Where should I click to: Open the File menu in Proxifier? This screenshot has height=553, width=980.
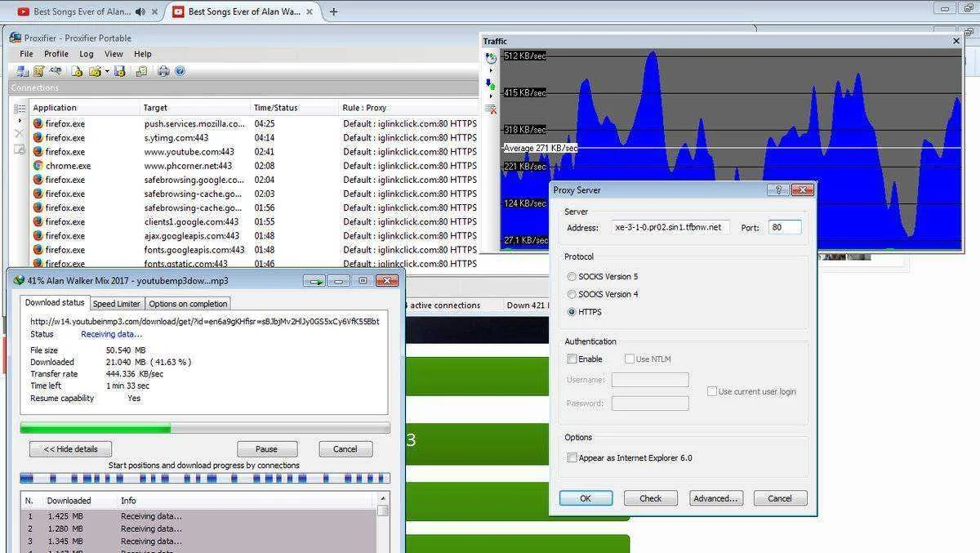(26, 54)
